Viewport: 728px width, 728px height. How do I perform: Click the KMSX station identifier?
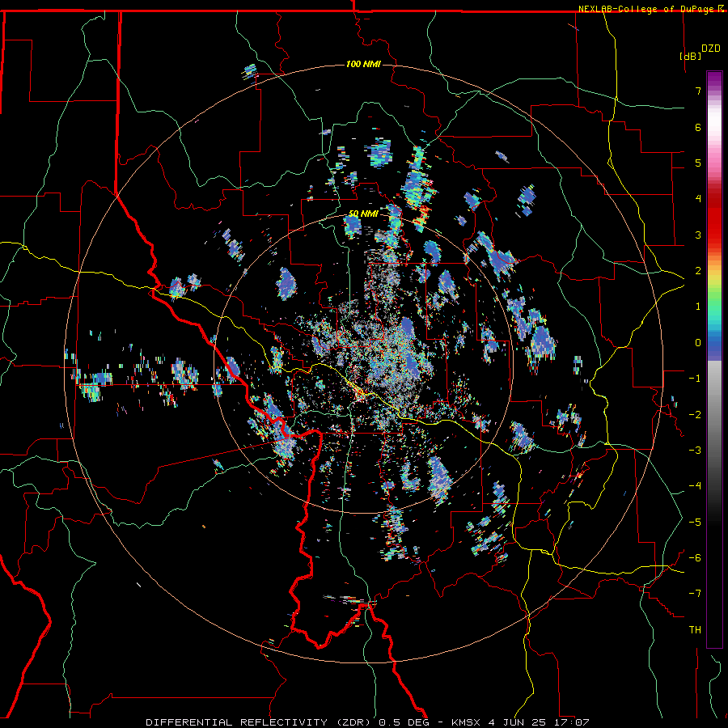point(467,722)
